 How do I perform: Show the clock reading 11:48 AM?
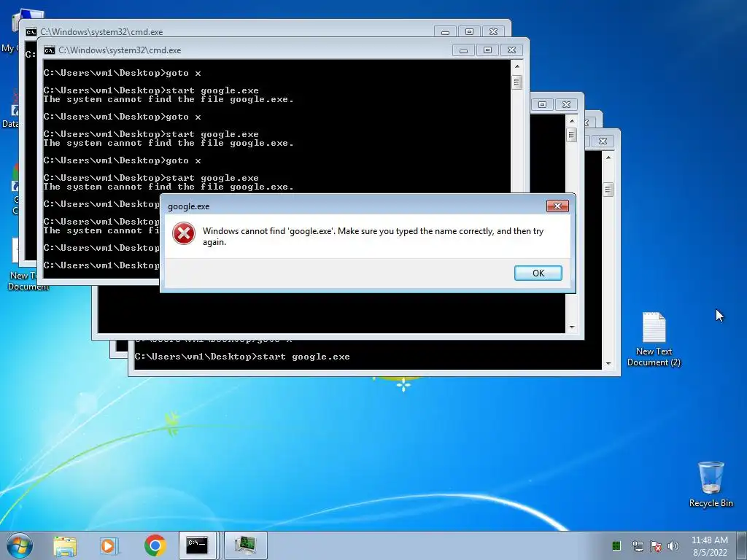[709, 540]
